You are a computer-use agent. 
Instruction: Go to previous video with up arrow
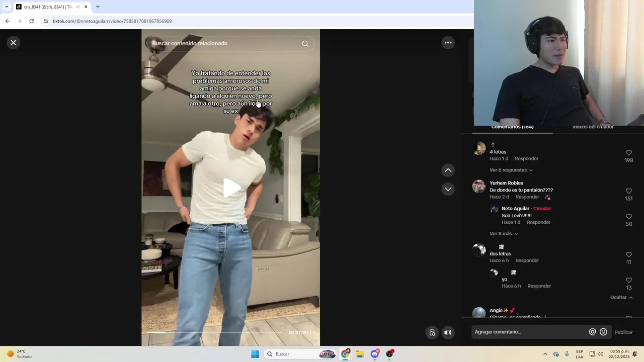[448, 170]
